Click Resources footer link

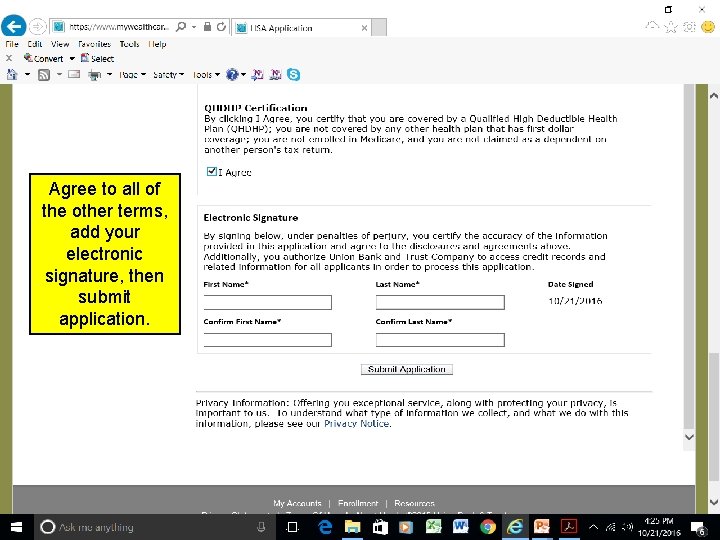414,503
